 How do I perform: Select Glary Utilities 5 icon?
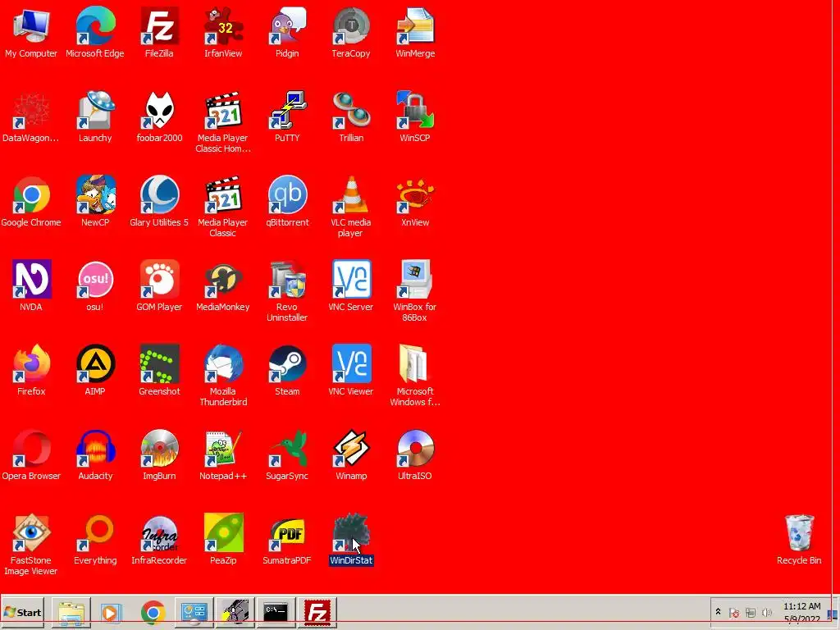(159, 195)
